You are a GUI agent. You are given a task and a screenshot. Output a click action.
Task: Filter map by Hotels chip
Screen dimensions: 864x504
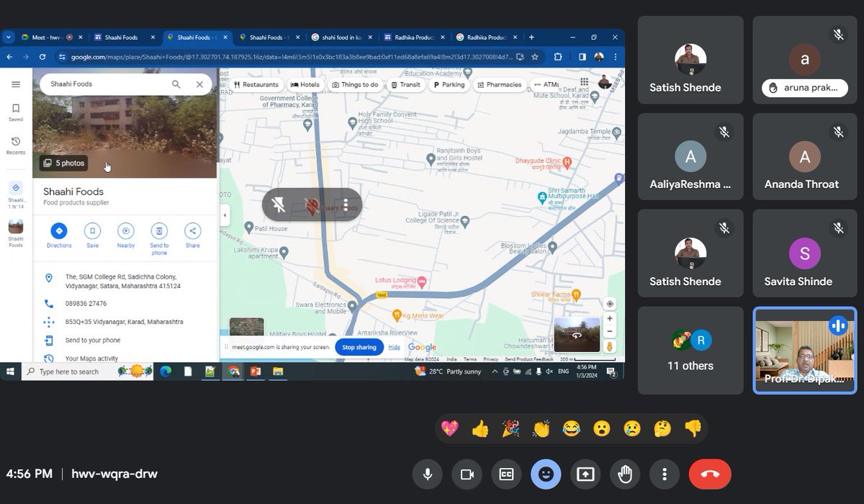point(305,84)
